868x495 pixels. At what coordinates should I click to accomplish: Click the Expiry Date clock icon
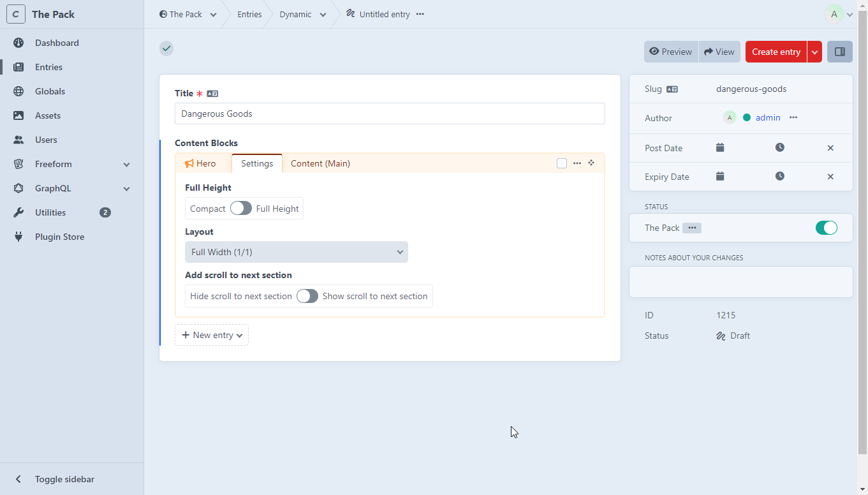(779, 177)
